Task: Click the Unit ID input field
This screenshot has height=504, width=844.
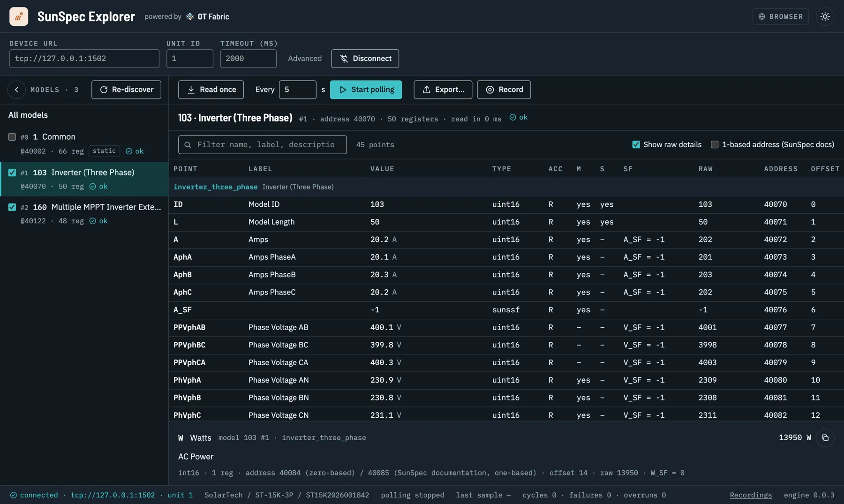Action: click(x=189, y=59)
